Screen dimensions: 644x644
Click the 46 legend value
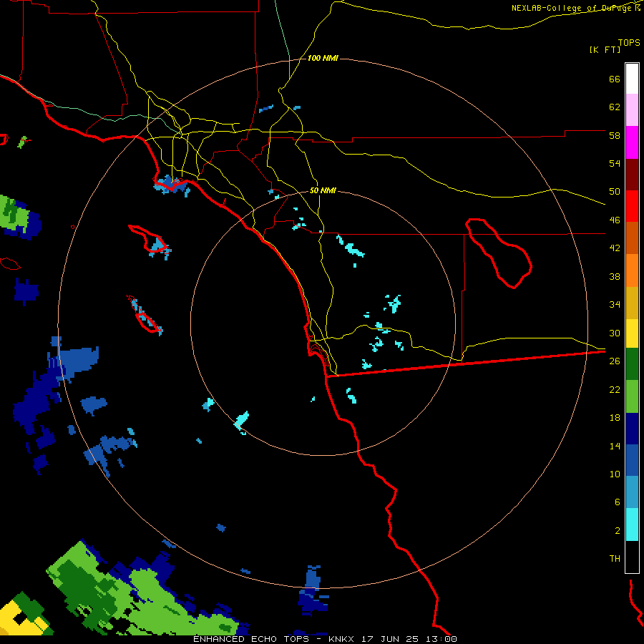pyautogui.click(x=615, y=220)
